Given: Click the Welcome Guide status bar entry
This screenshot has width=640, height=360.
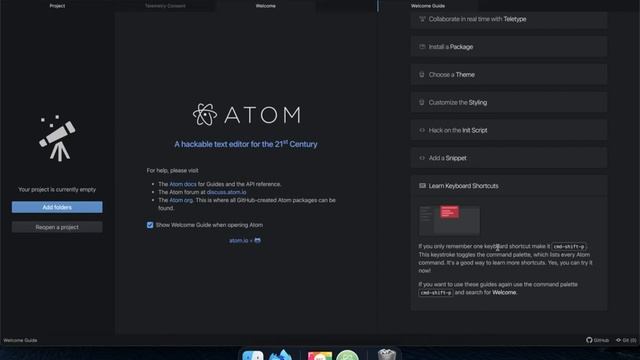Looking at the screenshot, I should 20,340.
